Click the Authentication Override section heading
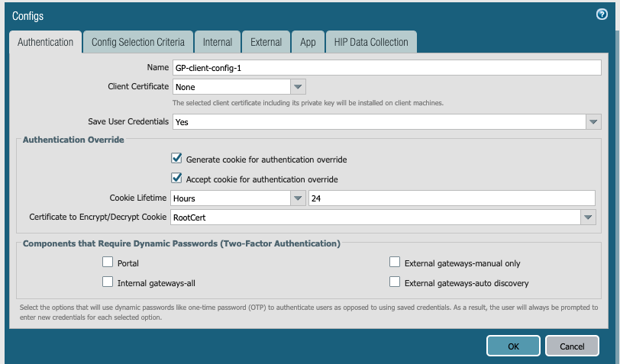Viewport: 620px width, 364px height. [x=73, y=140]
